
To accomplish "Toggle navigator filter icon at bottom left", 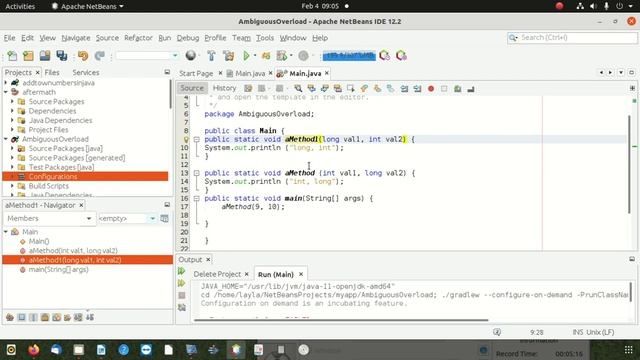I will coord(10,317).
